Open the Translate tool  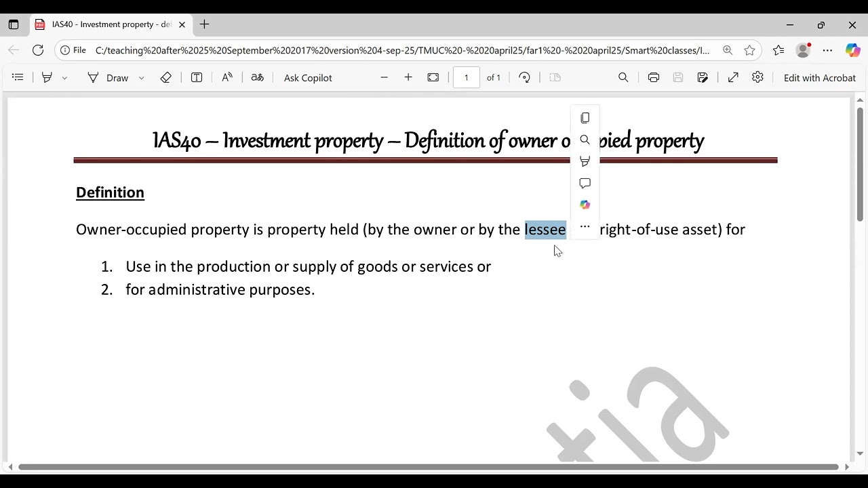pos(257,77)
